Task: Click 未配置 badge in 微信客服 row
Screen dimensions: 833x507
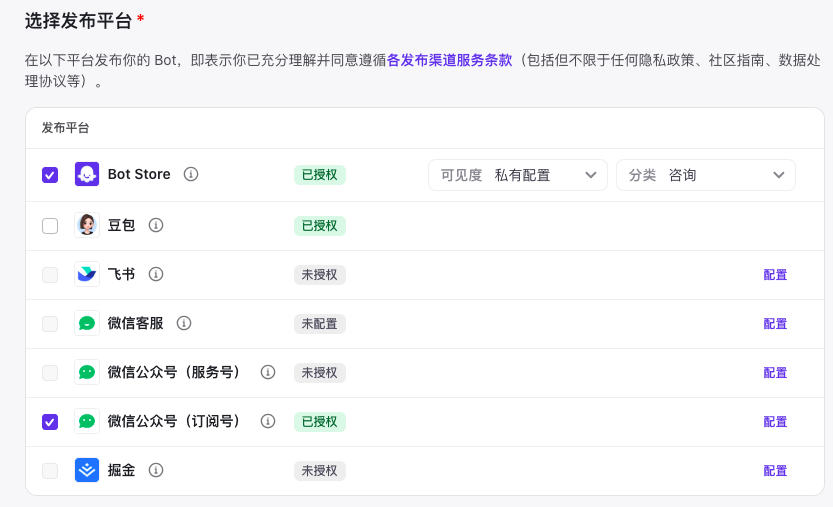Action: coord(320,324)
